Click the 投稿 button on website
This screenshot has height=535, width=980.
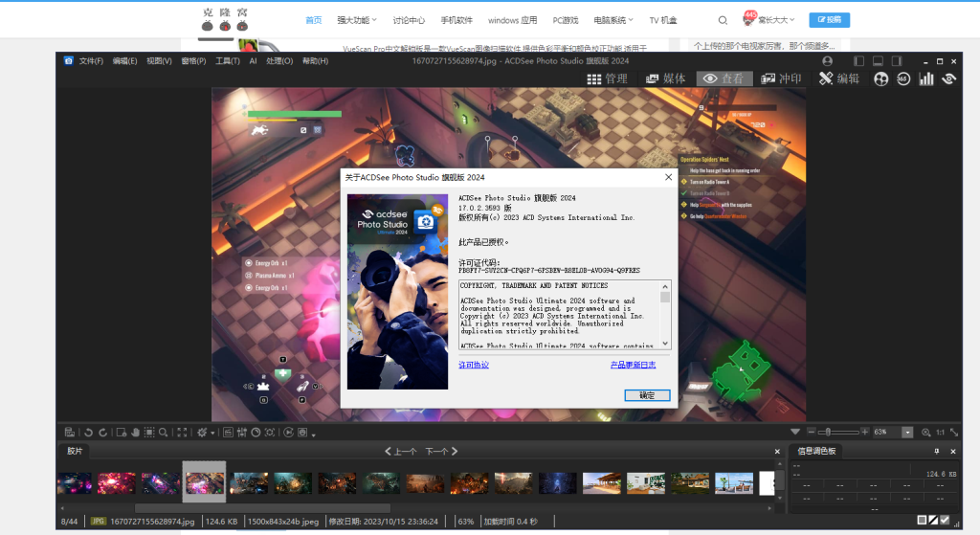[830, 20]
